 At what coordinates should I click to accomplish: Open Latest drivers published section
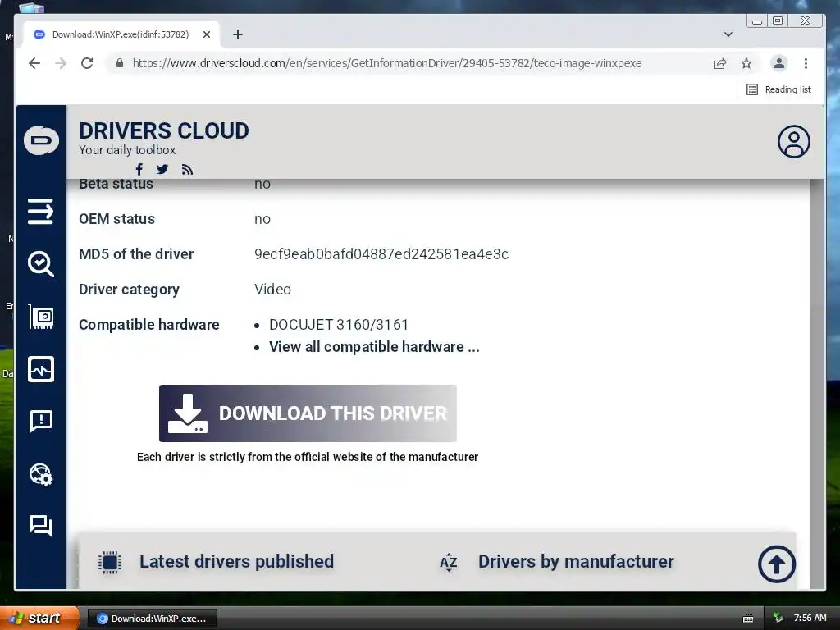(236, 561)
